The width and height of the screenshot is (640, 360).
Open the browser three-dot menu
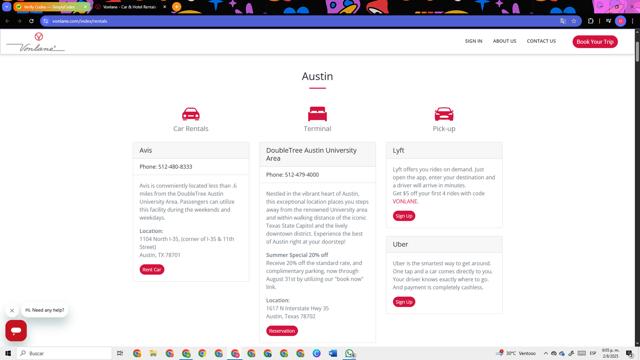coord(632,21)
